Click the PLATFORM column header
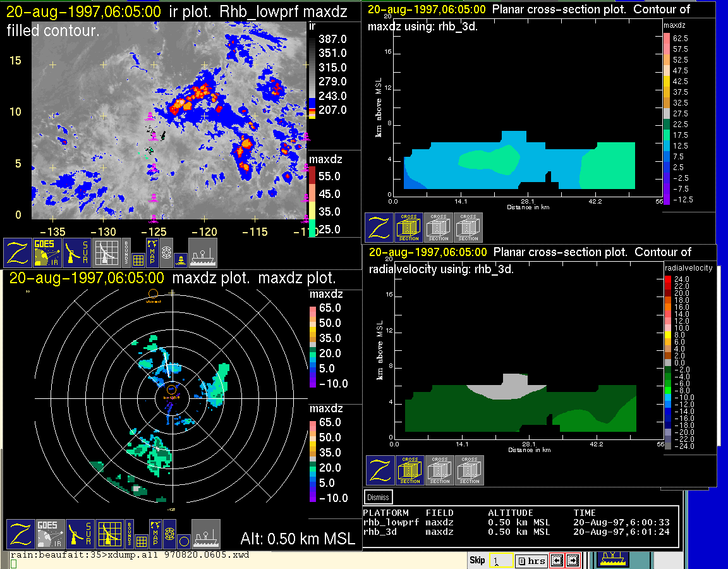 386,513
